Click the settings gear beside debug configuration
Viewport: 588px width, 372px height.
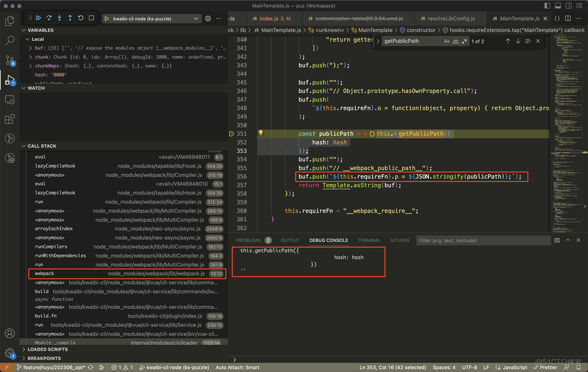[x=208, y=18]
